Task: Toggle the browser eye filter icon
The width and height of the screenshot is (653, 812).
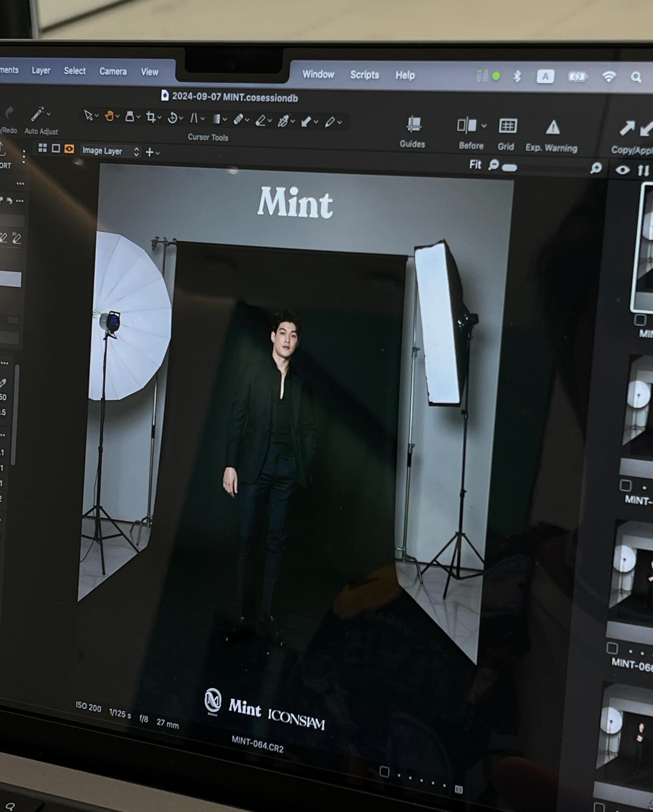Action: (623, 170)
